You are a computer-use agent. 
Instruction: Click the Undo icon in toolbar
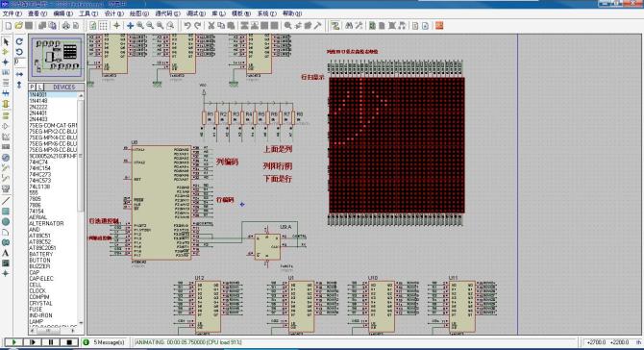click(187, 25)
